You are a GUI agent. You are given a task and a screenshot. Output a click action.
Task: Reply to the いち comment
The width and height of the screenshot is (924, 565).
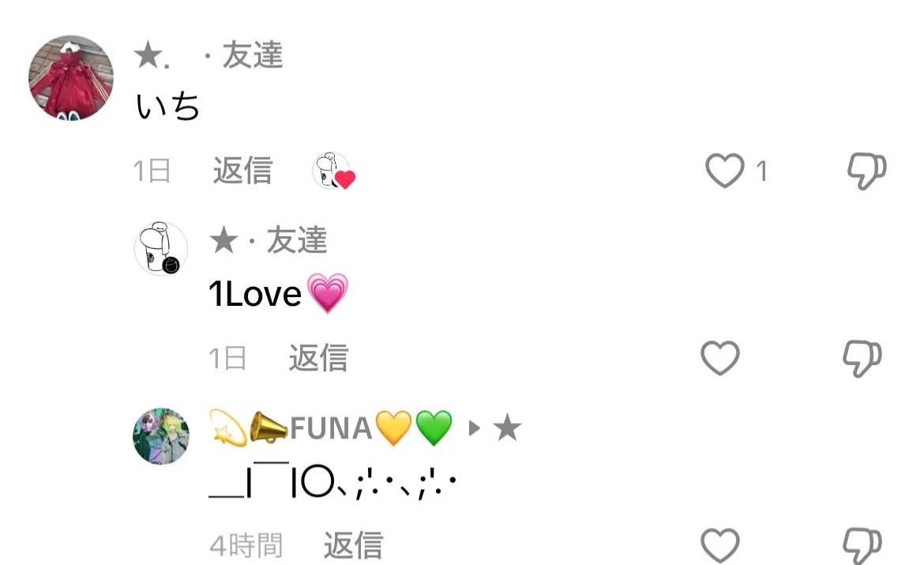tap(242, 171)
